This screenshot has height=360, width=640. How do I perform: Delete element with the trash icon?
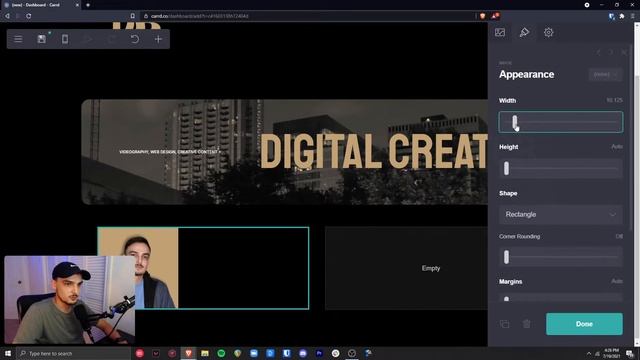527,324
